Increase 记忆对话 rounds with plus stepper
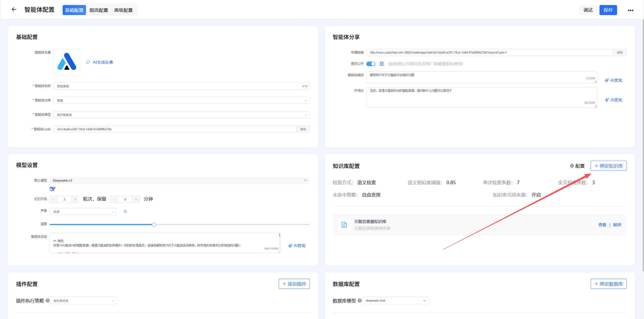This screenshot has width=644, height=319. point(75,199)
